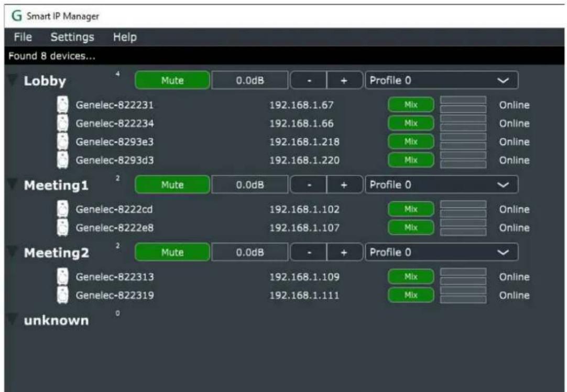The height and width of the screenshot is (392, 567).
Task: Click IP address 192.168.1.66
Action: pyautogui.click(x=301, y=123)
